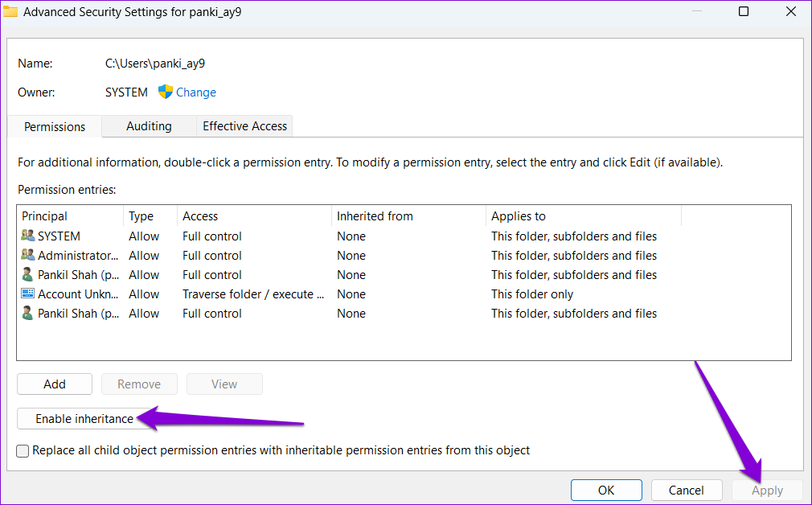Click the shield icon next to Change

coord(165,92)
